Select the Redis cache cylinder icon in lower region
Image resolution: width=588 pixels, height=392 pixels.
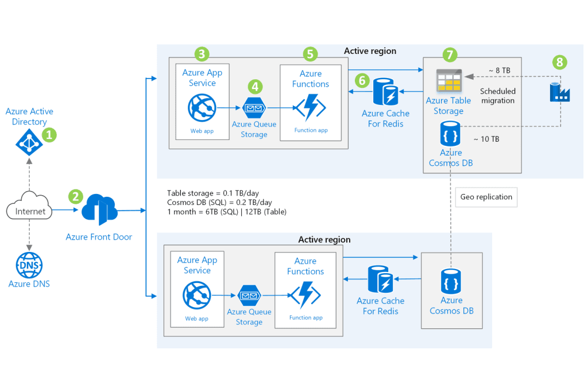click(380, 279)
